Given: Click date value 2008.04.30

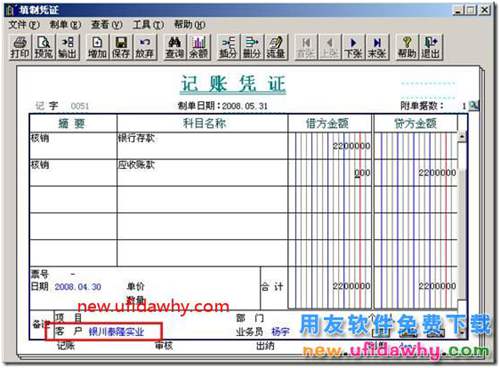Looking at the screenshot, I should 78,287.
